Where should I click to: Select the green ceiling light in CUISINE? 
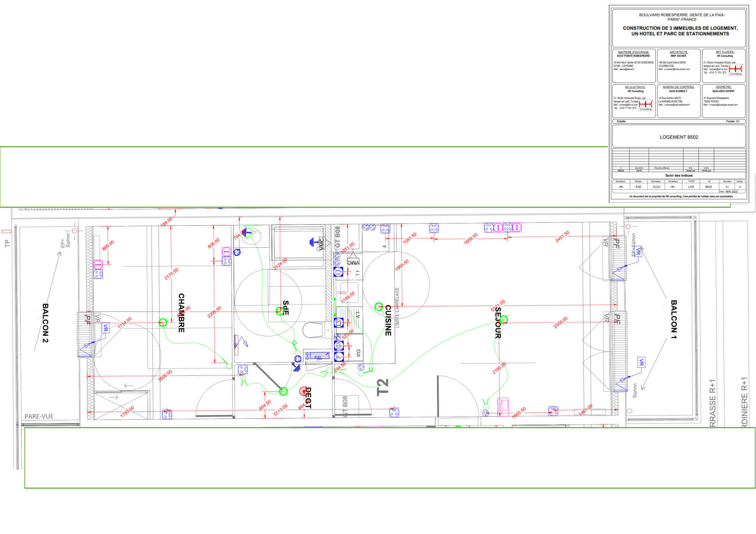379,307
